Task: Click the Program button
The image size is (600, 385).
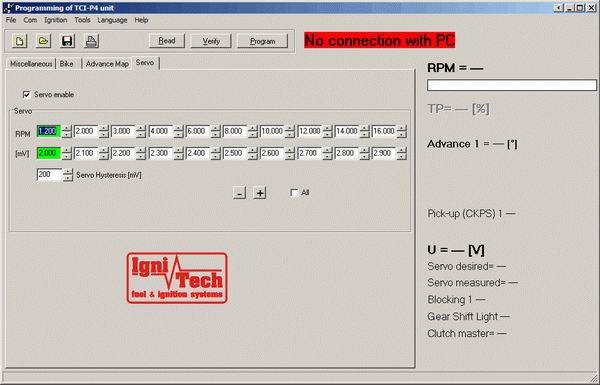Action: [262, 41]
